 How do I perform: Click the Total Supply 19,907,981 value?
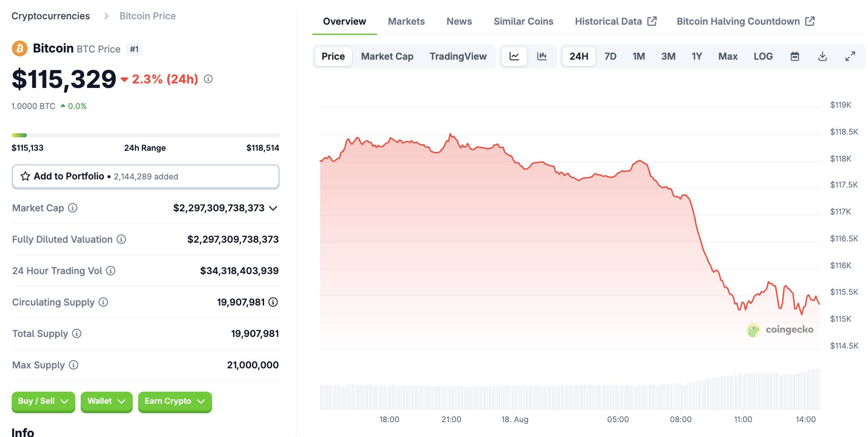coord(255,333)
